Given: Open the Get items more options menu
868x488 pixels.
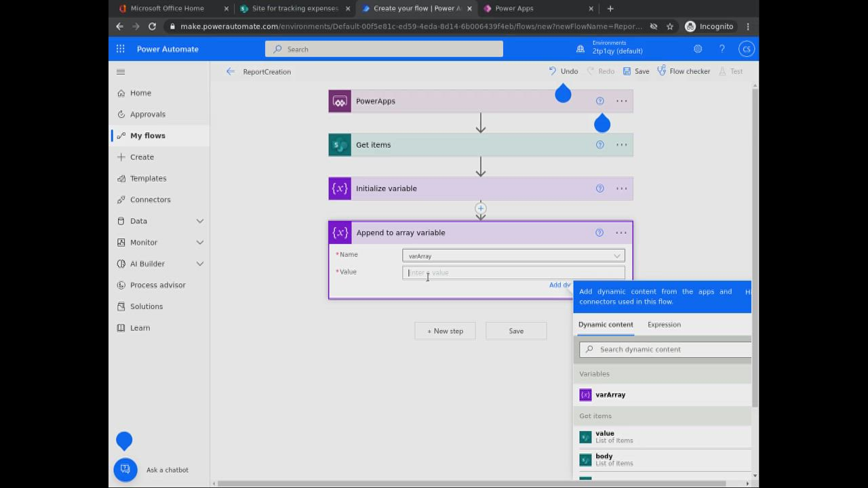Looking at the screenshot, I should click(x=621, y=144).
